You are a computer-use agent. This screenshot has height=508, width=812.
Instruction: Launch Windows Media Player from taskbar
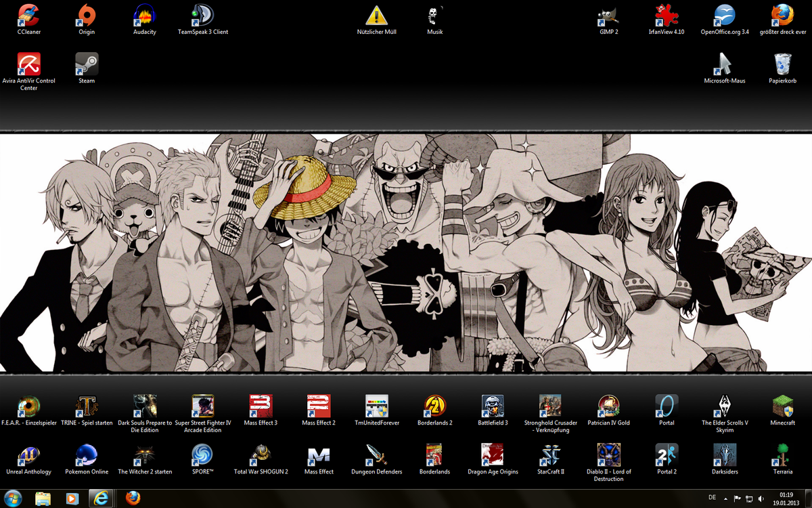72,499
